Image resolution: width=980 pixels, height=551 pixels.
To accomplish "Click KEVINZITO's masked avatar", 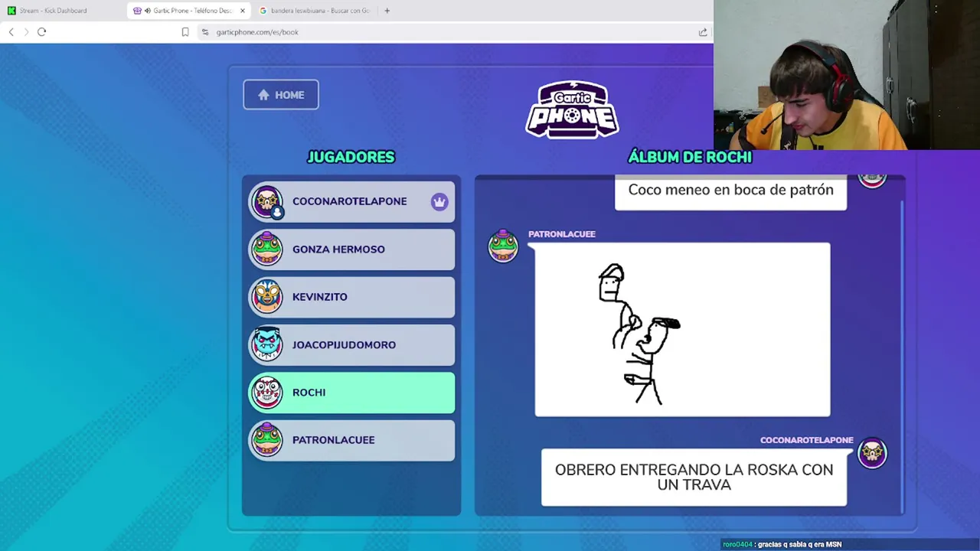I will pyautogui.click(x=267, y=297).
